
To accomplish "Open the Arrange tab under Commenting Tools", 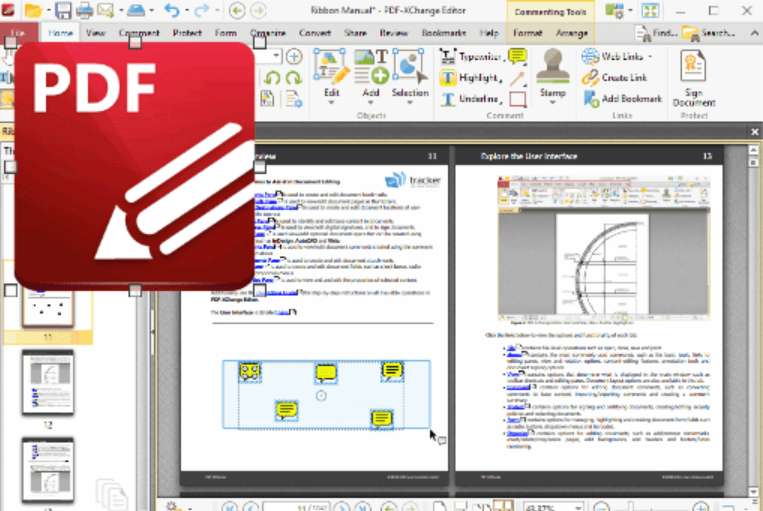I will tap(572, 33).
